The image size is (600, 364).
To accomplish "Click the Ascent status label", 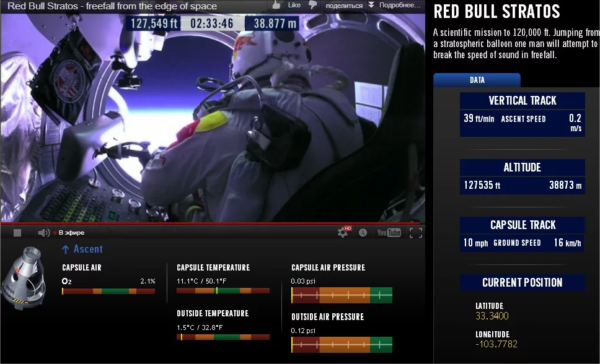I will click(x=82, y=249).
